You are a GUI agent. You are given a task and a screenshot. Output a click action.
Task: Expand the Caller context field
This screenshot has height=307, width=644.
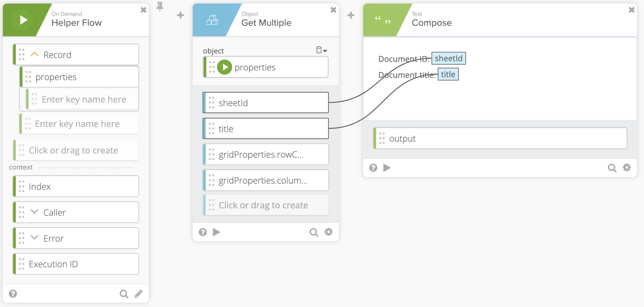pyautogui.click(x=35, y=212)
